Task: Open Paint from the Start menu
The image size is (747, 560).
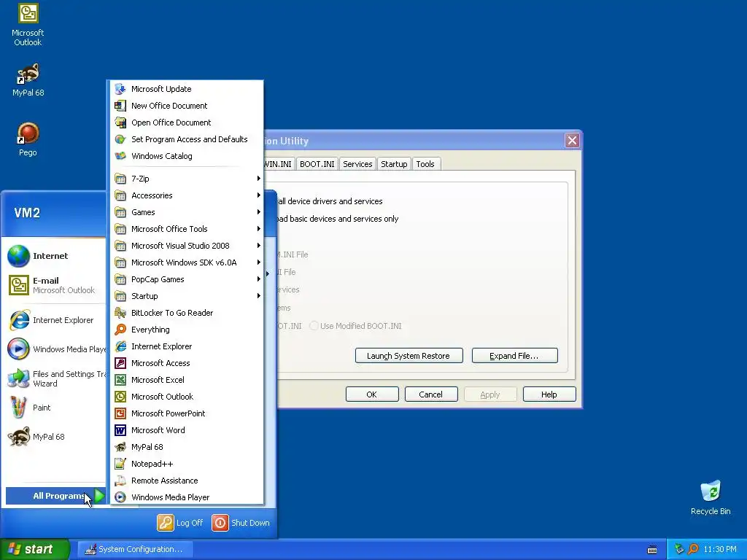Action: pos(54,408)
